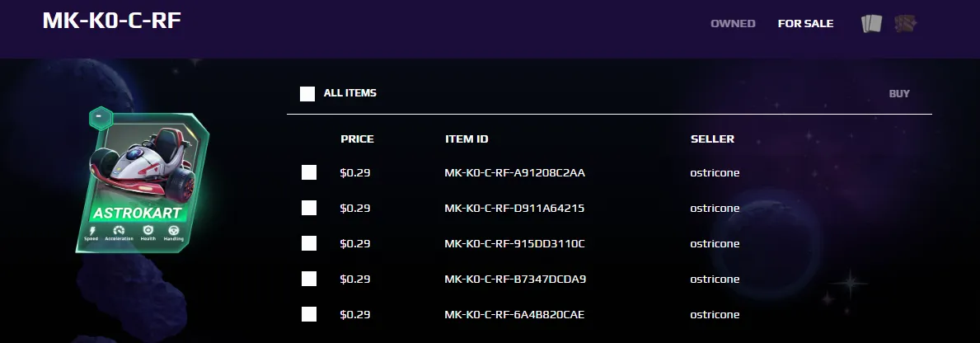Switch to the FOR SALE tab
980x343 pixels.
(805, 24)
